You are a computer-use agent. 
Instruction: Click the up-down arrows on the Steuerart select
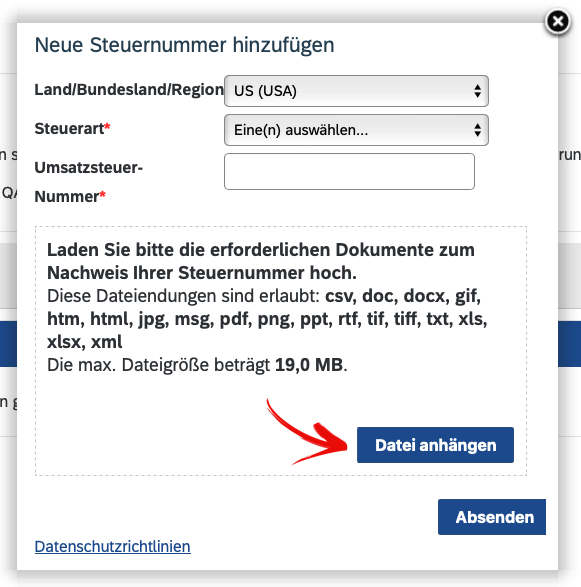click(x=477, y=130)
